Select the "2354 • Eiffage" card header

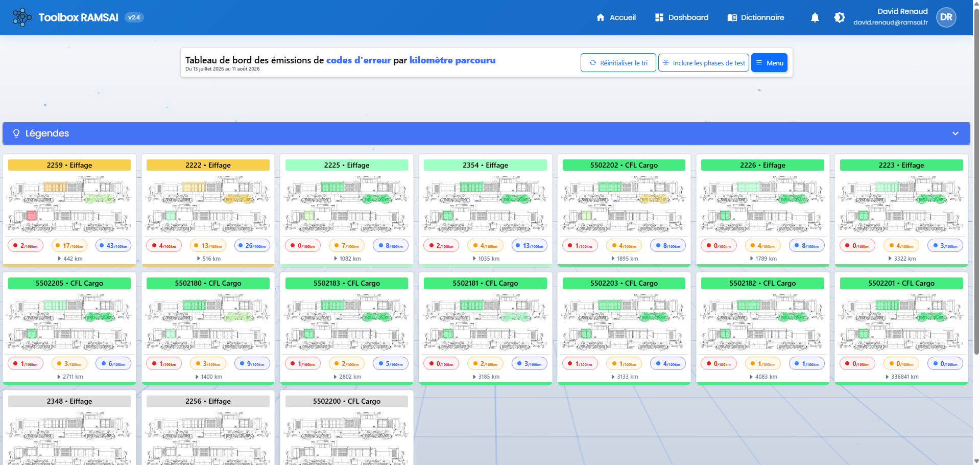click(x=485, y=165)
